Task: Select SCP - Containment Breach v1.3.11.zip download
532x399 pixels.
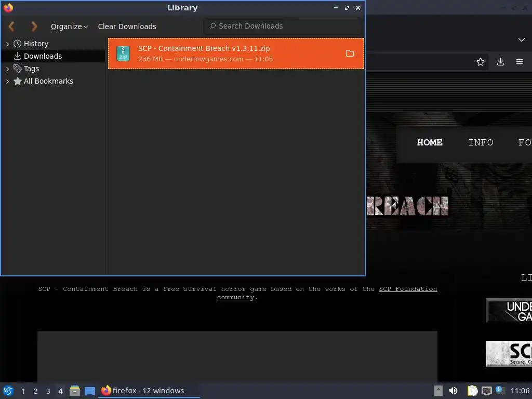Action: pos(236,54)
